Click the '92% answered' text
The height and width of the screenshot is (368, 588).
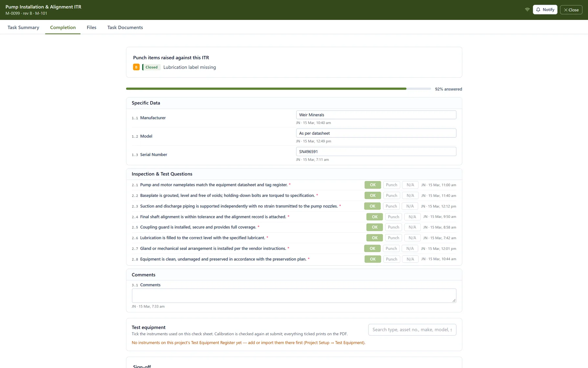(x=449, y=89)
